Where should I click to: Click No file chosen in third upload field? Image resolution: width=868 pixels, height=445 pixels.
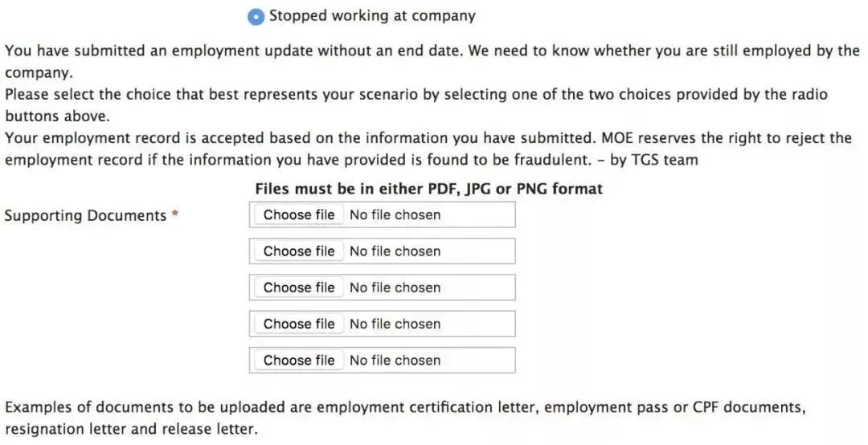click(x=395, y=288)
